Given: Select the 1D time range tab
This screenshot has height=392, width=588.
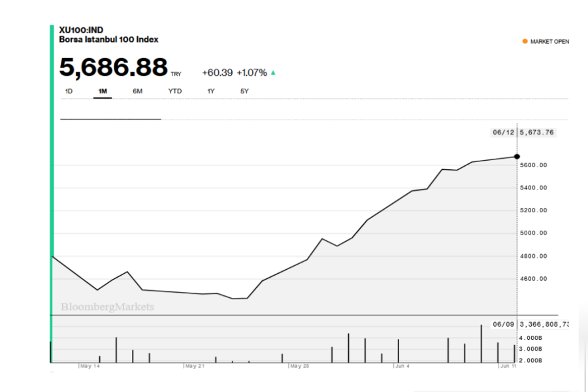Looking at the screenshot, I should click(x=69, y=91).
